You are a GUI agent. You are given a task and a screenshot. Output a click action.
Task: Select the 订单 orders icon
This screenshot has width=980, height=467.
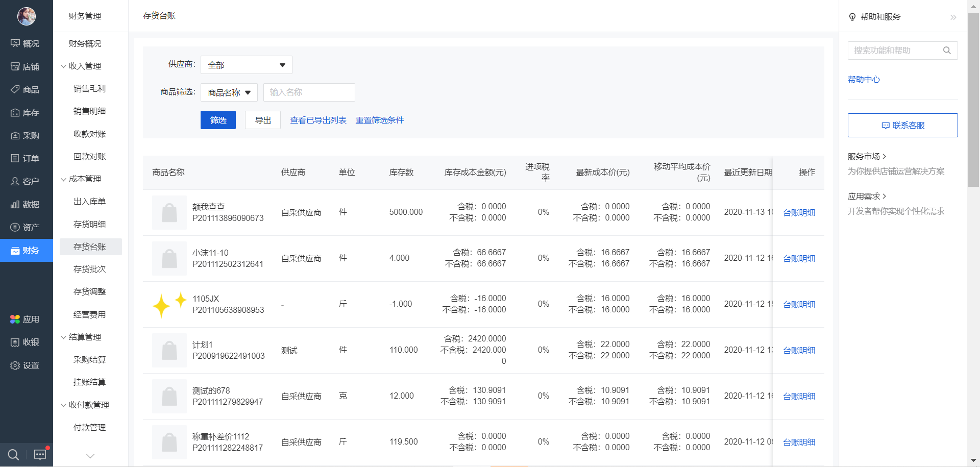coord(26,158)
